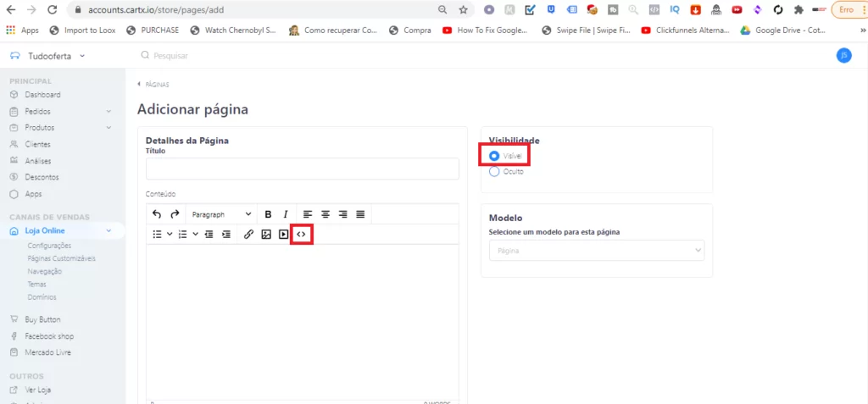This screenshot has height=404, width=868.
Task: Go back via PÁGINAS breadcrumb link
Action: [156, 85]
